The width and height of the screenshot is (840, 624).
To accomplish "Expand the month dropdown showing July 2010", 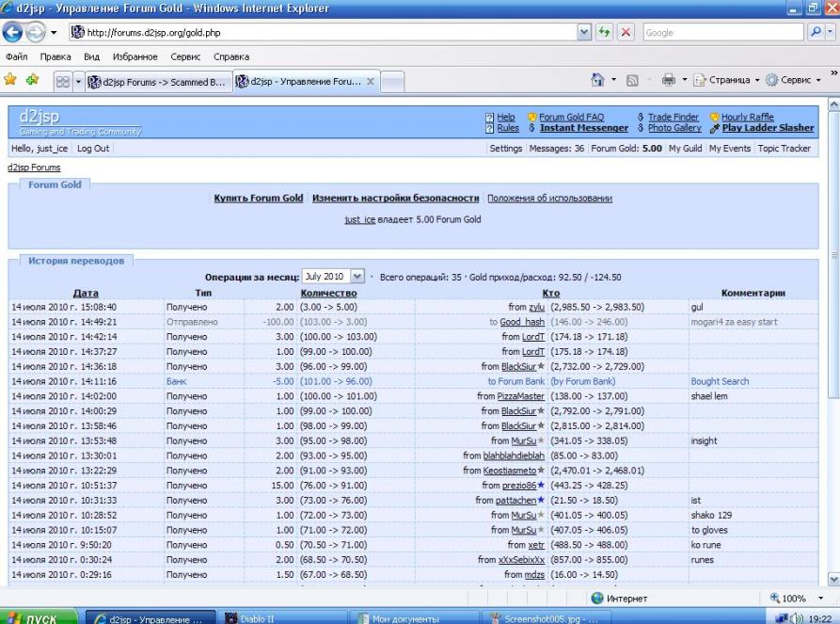I will [x=357, y=277].
